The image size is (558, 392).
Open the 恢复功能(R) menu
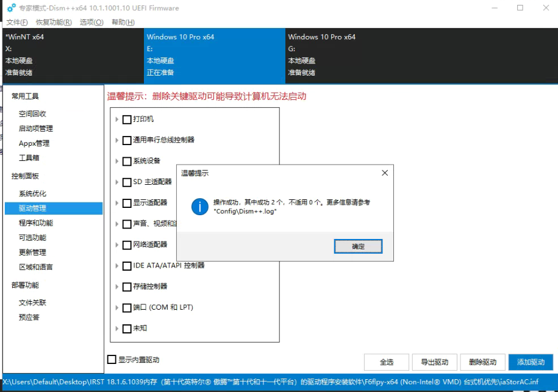pos(54,23)
